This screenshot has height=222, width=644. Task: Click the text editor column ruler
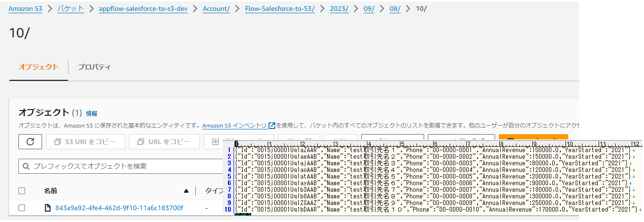[x=439, y=143]
